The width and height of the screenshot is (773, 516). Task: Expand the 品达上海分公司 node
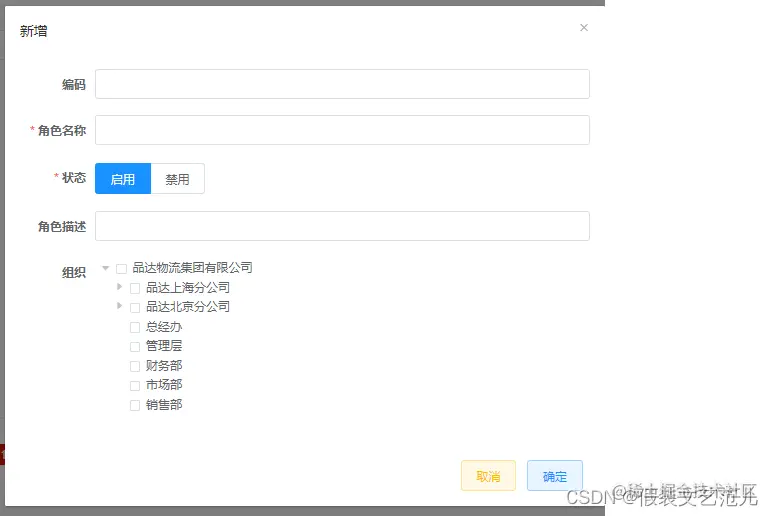click(119, 287)
